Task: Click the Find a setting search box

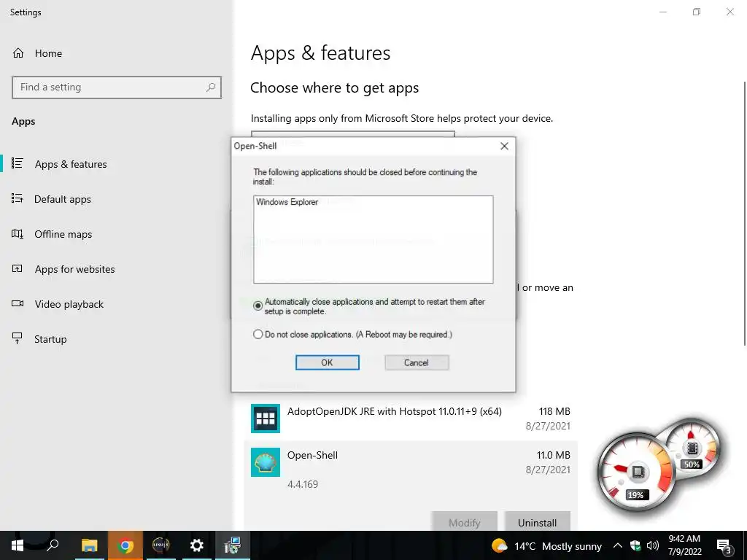Action: click(116, 87)
